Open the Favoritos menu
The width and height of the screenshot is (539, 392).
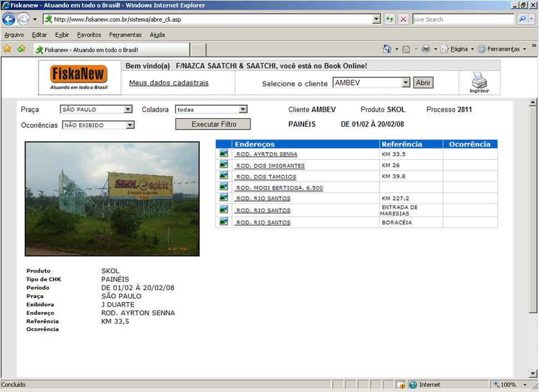pyautogui.click(x=89, y=35)
